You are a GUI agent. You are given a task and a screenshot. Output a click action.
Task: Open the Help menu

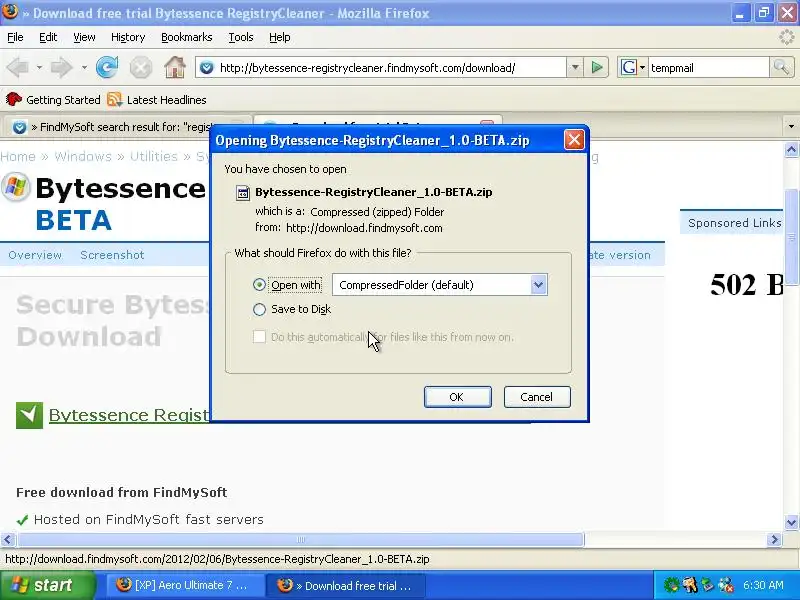pyautogui.click(x=280, y=37)
